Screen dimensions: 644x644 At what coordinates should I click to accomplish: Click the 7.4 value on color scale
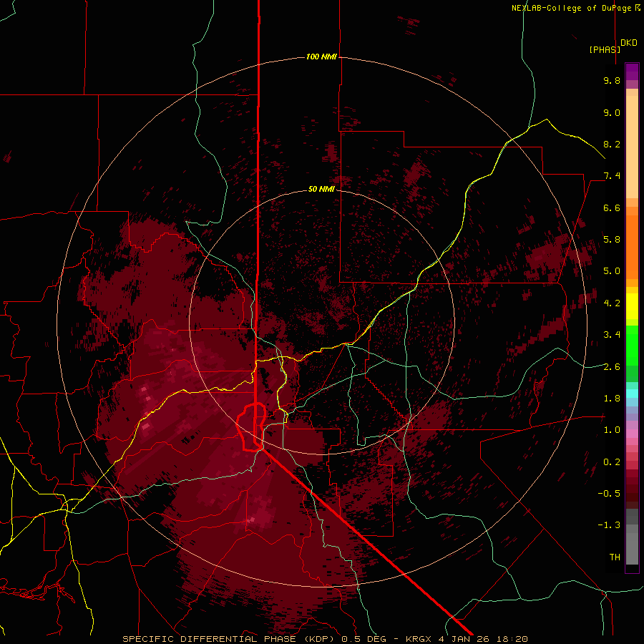(x=612, y=176)
